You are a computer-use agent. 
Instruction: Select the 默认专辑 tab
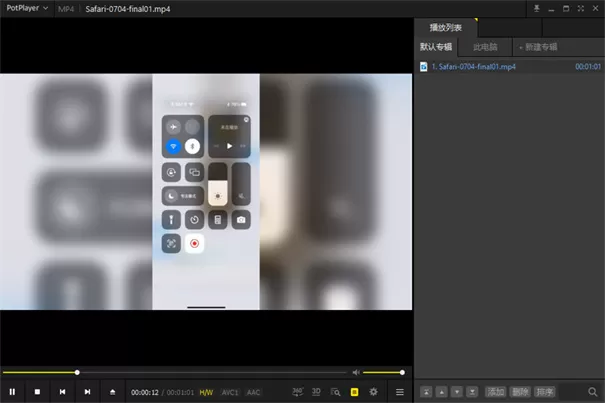click(x=436, y=47)
